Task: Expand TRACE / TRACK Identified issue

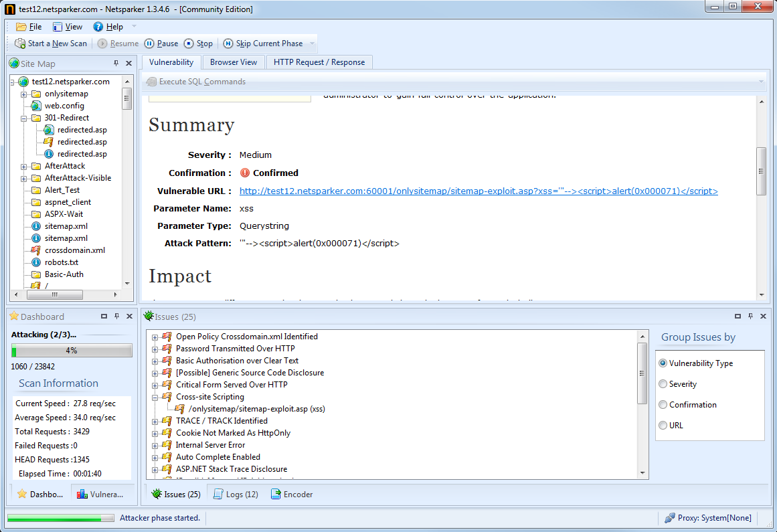Action: (x=155, y=422)
